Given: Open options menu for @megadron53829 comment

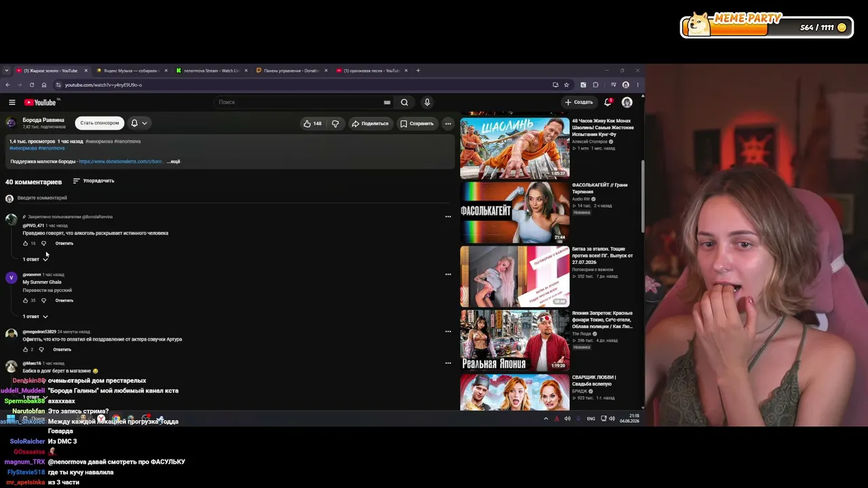Looking at the screenshot, I should 448,331.
